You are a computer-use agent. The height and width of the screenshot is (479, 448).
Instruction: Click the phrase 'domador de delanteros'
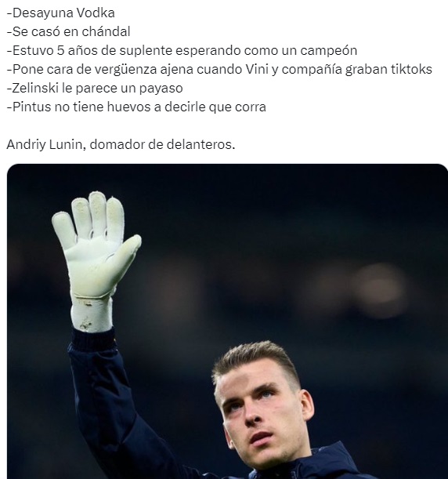tap(161, 144)
